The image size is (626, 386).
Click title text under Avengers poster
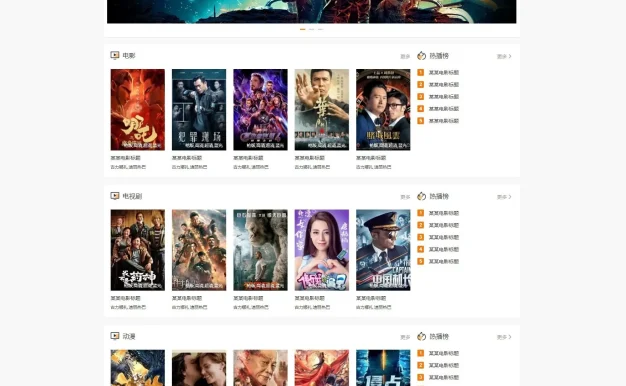pyautogui.click(x=248, y=158)
